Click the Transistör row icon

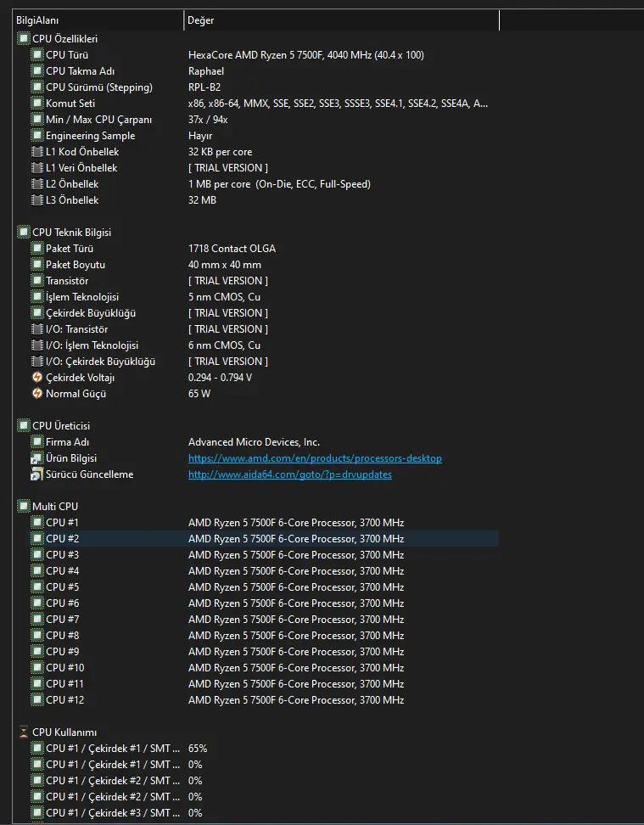(36, 280)
